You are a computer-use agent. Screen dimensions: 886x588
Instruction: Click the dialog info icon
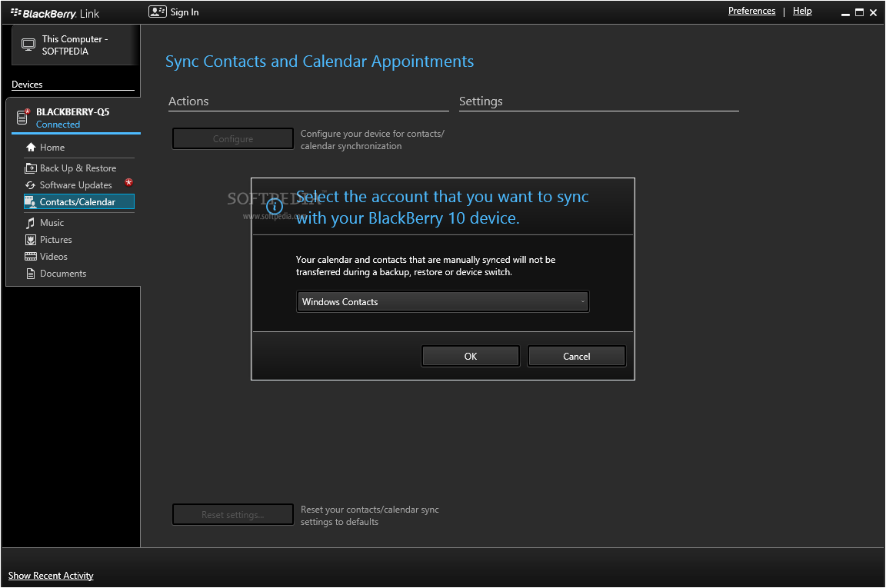[275, 207]
